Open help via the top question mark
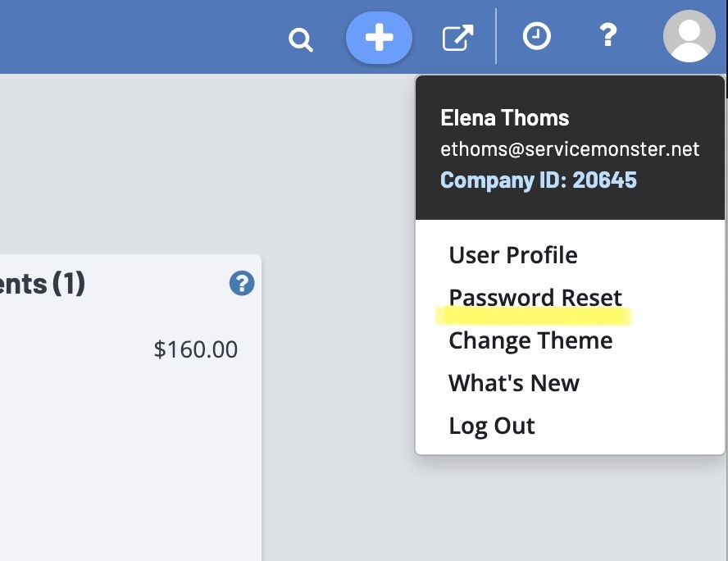The width and height of the screenshot is (728, 561). point(607,36)
